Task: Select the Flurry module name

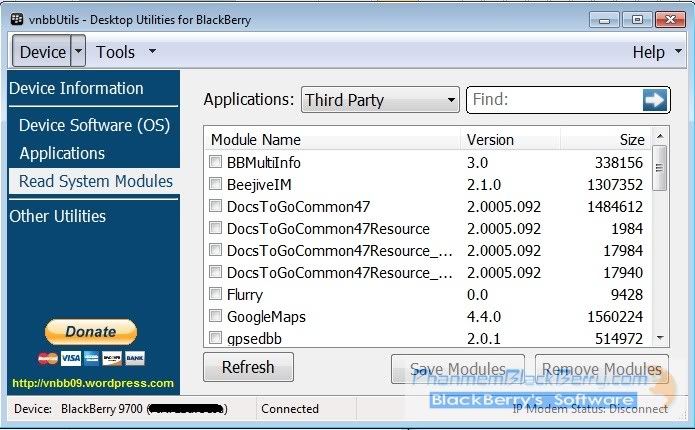Action: (x=245, y=295)
